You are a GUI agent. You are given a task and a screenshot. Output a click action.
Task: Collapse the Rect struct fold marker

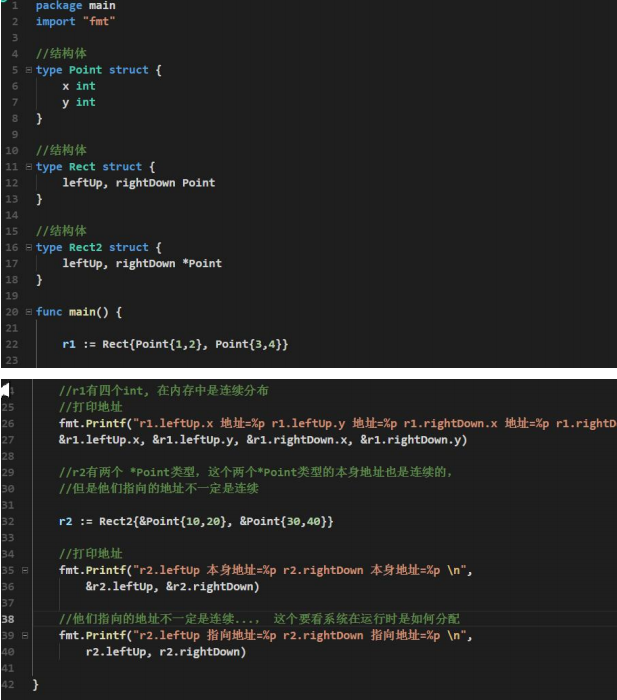[29, 167]
